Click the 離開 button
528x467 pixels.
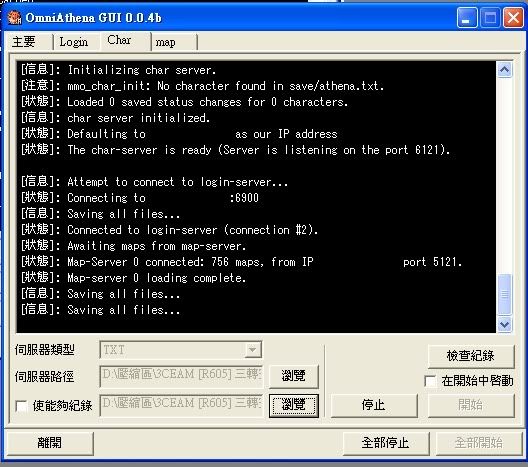pyautogui.click(x=50, y=442)
